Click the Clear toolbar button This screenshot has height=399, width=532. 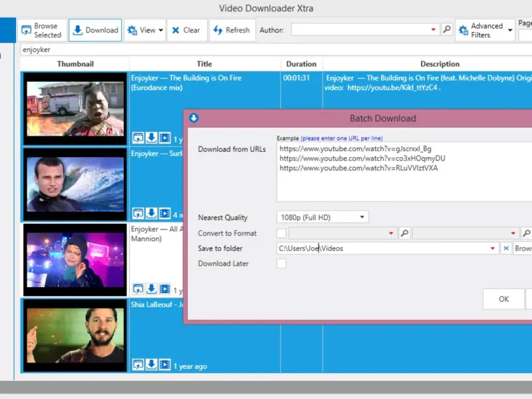[x=187, y=30]
